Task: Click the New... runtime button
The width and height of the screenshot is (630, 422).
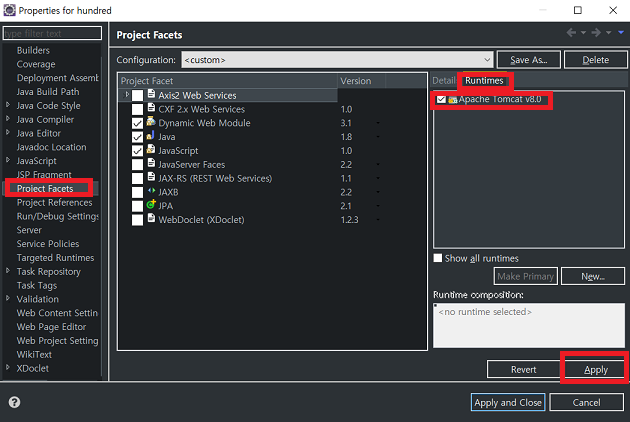Action: [x=593, y=276]
